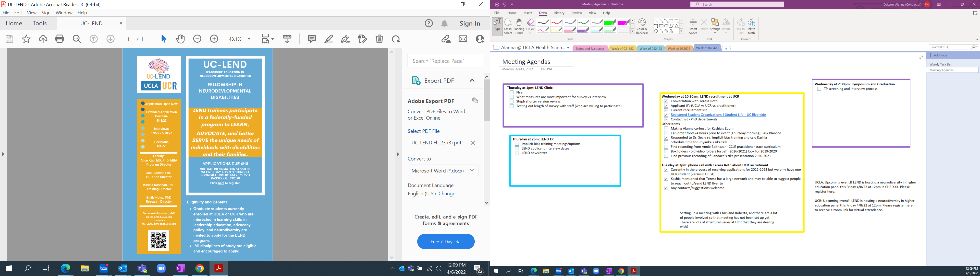The image size is (980, 276).
Task: Open the Fill & Sign pen icon
Action: pos(346,39)
